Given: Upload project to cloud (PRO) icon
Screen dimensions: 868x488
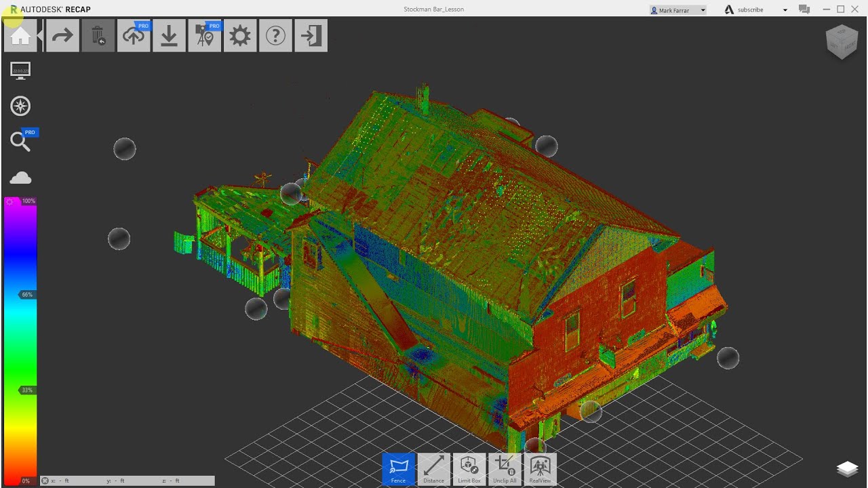Looking at the screenshot, I should point(134,36).
